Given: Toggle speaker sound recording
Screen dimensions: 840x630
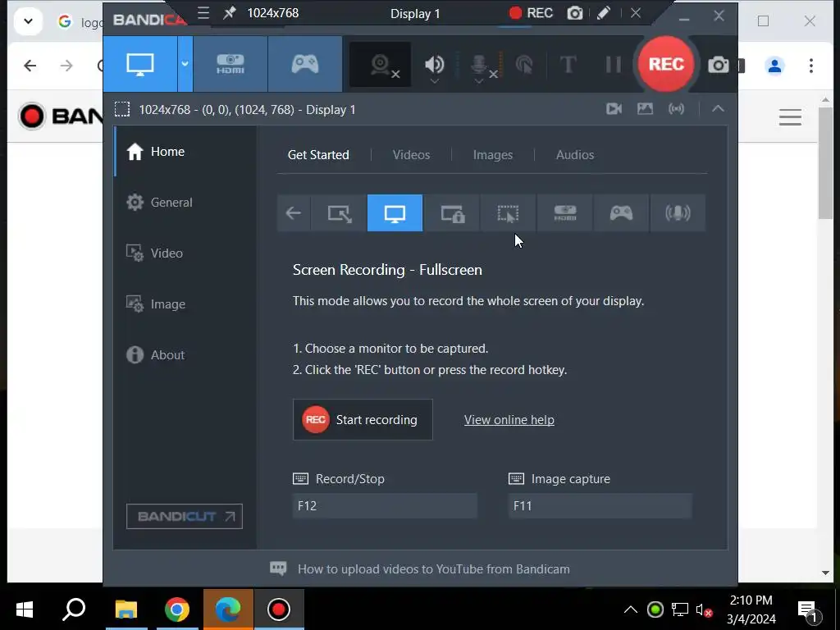Looking at the screenshot, I should [x=434, y=64].
